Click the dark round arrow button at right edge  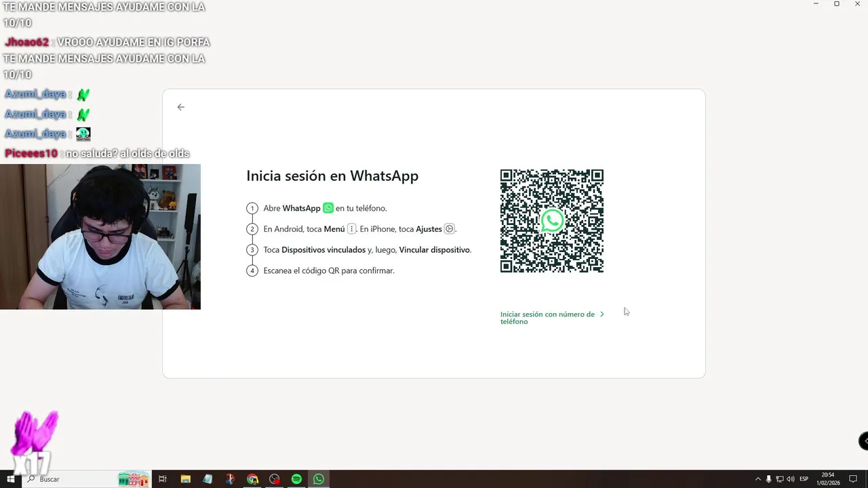(863, 441)
